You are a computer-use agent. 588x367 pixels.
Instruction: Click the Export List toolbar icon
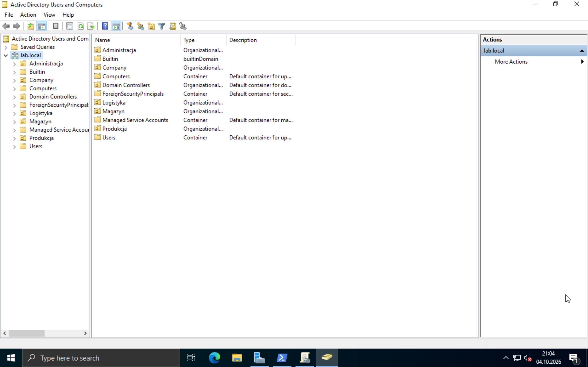[91, 26]
